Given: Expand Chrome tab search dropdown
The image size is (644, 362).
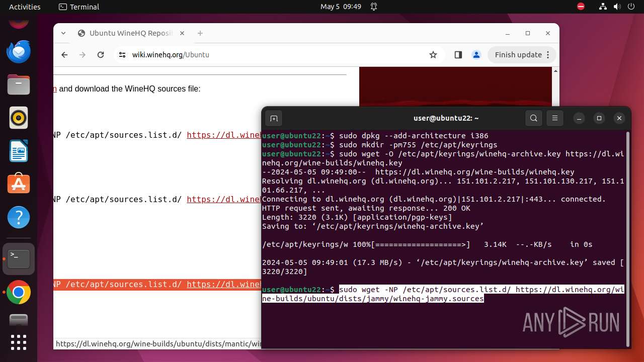Looking at the screenshot, I should [x=63, y=33].
